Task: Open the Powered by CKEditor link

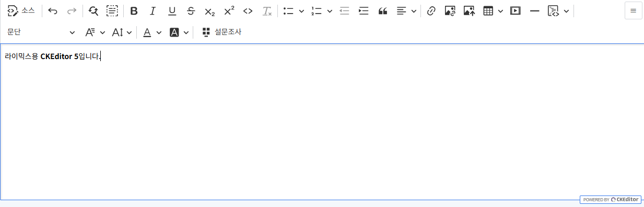Action: tap(611, 200)
